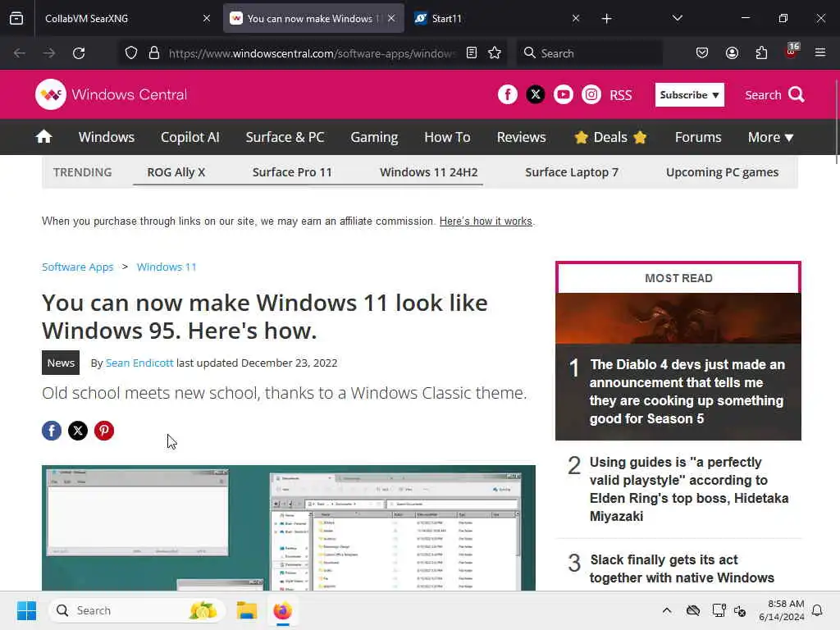
Task: Share article on Facebook below subtitle
Action: pos(52,431)
